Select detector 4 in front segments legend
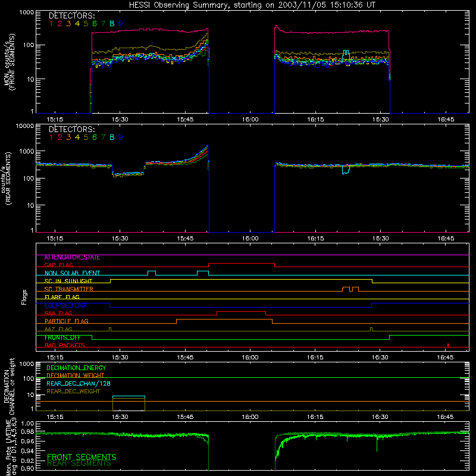476x476 pixels. 77,24
